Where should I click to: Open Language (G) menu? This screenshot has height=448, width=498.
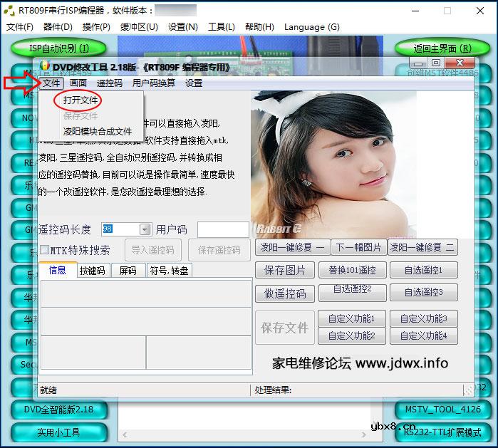point(312,27)
